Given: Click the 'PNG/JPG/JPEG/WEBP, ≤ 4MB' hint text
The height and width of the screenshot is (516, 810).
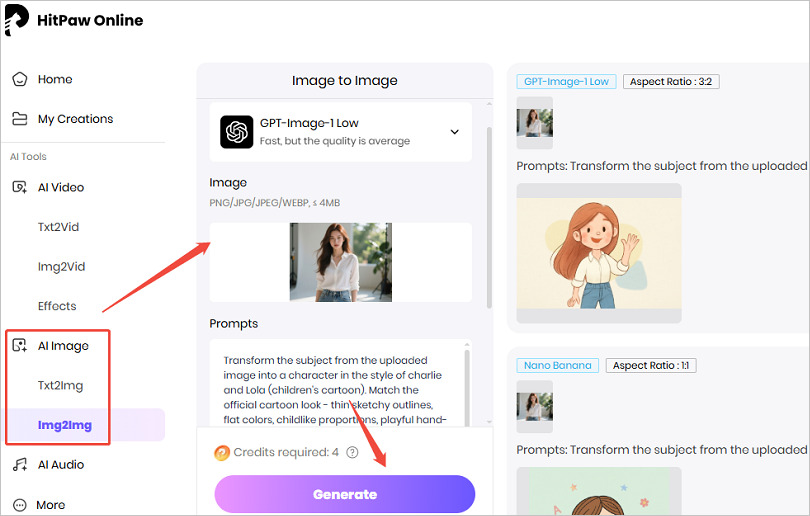Looking at the screenshot, I should click(x=275, y=202).
